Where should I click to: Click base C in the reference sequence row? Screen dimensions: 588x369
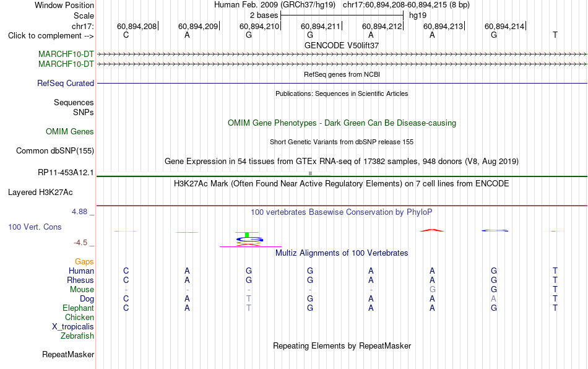126,35
